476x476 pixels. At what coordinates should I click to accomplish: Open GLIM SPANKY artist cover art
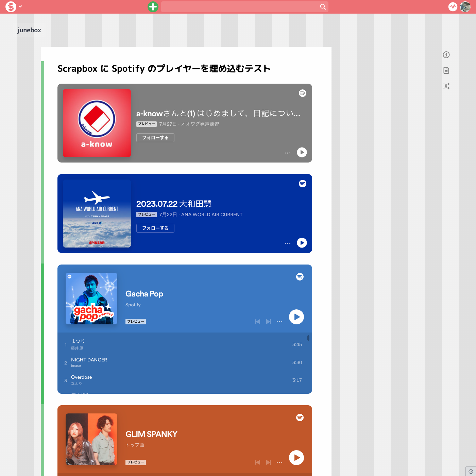click(x=91, y=439)
